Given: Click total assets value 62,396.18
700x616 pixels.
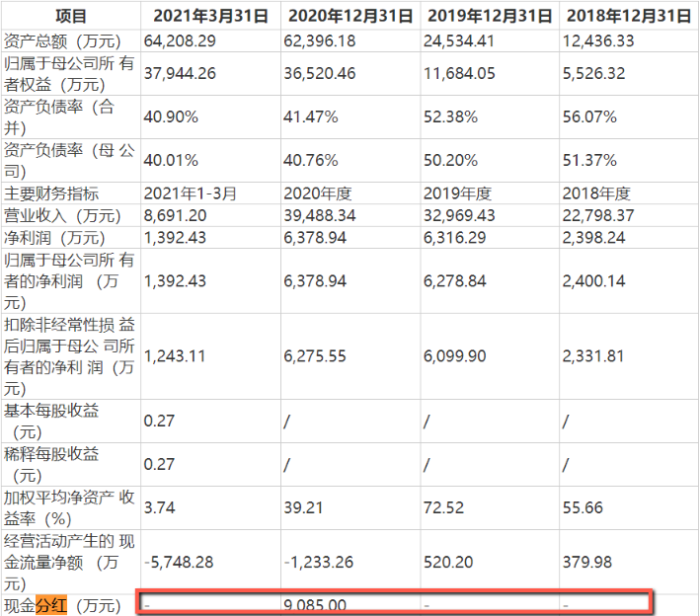Looking at the screenshot, I should (x=320, y=41).
